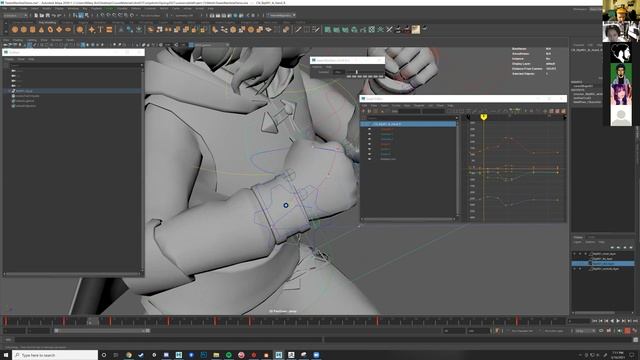
Task: Toggle first status icon on top animation layer
Action: 575,254
